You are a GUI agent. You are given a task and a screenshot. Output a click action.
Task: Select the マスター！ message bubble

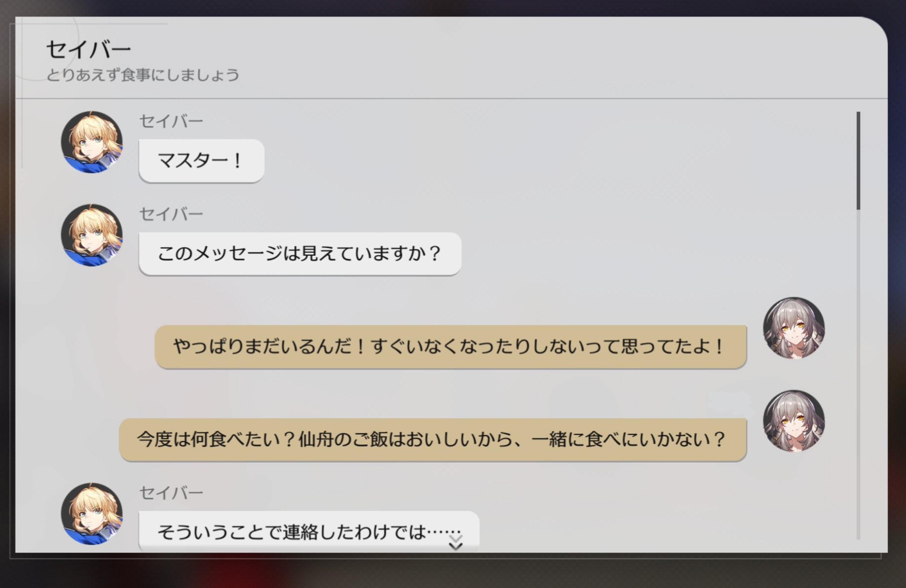coord(202,160)
